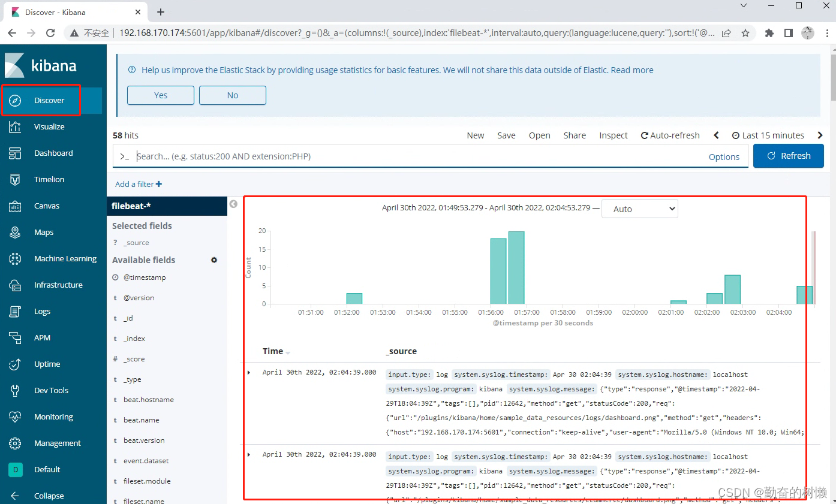Open the Auto-refresh interval menu
The width and height of the screenshot is (836, 504).
pyautogui.click(x=670, y=135)
